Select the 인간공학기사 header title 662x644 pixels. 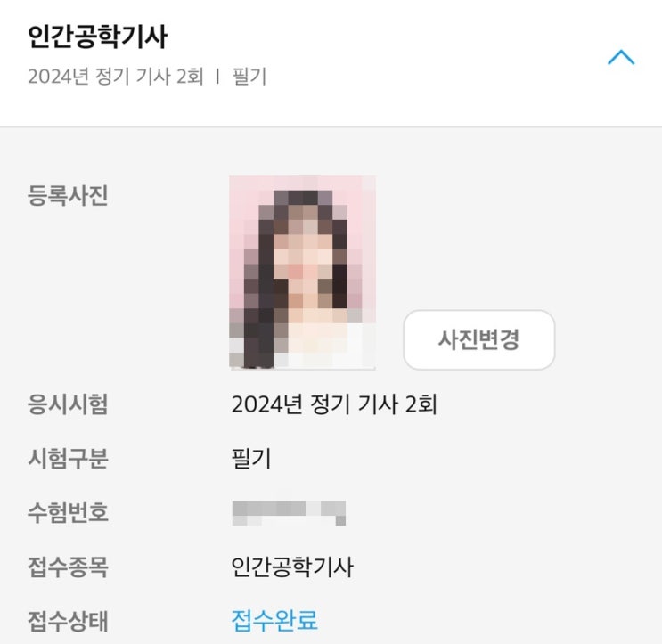pyautogui.click(x=97, y=37)
